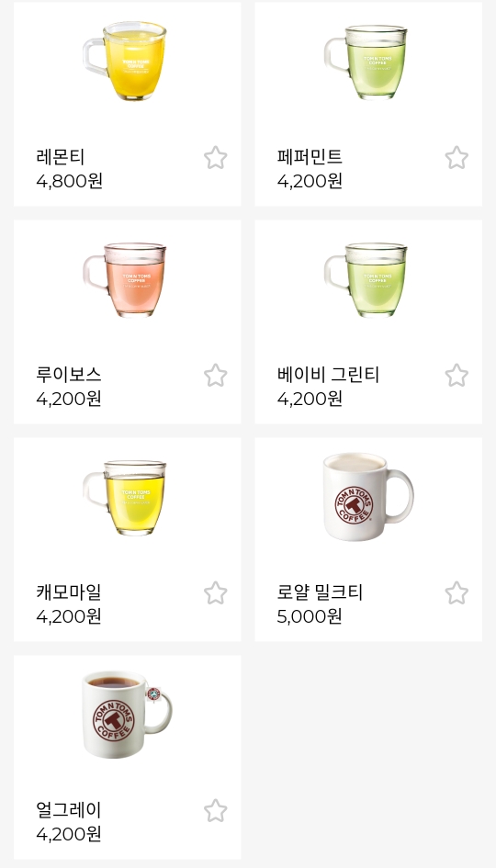
Task: Open the 베이비 그린티 cup photo
Action: pyautogui.click(x=366, y=279)
